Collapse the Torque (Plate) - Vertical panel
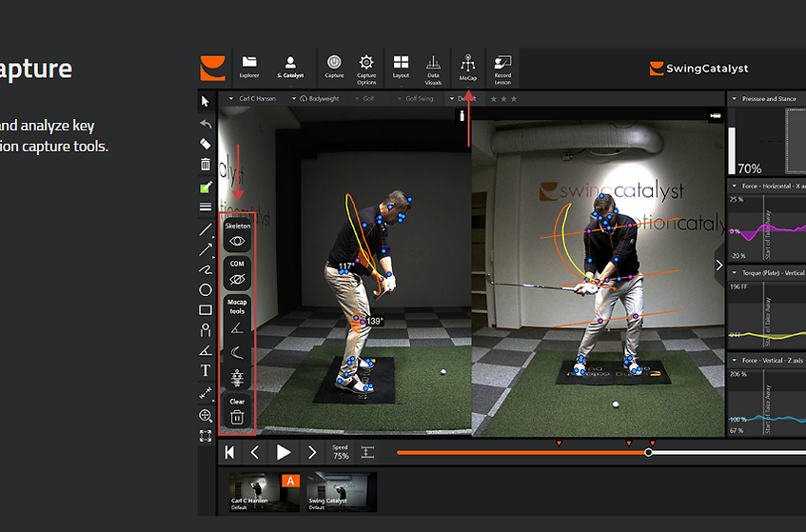This screenshot has height=532, width=806. point(734,273)
